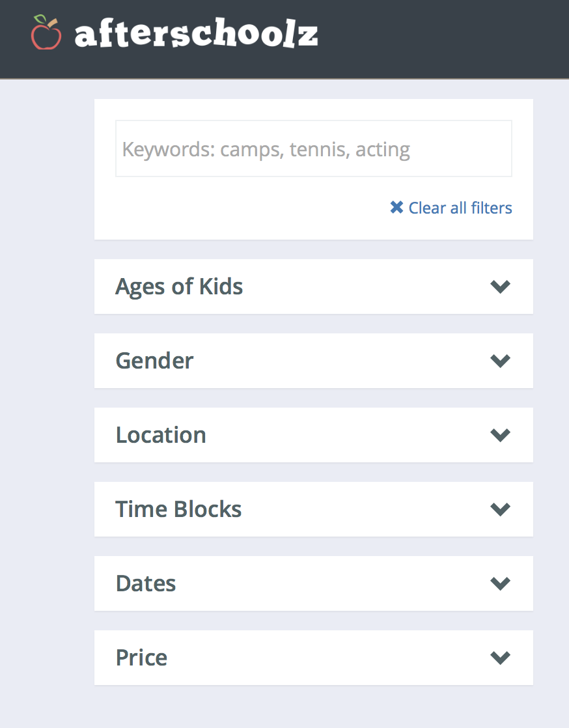This screenshot has width=569, height=728.
Task: Expand the Location filter heading
Action: (161, 435)
